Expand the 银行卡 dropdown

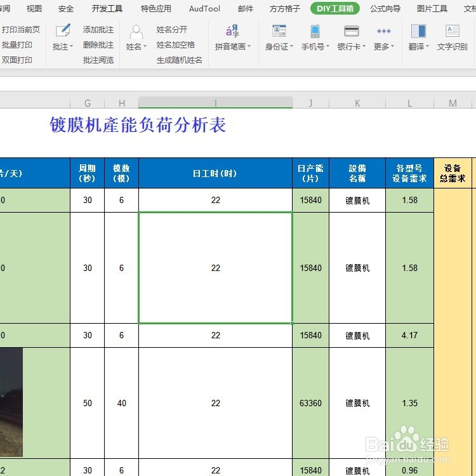[364, 46]
